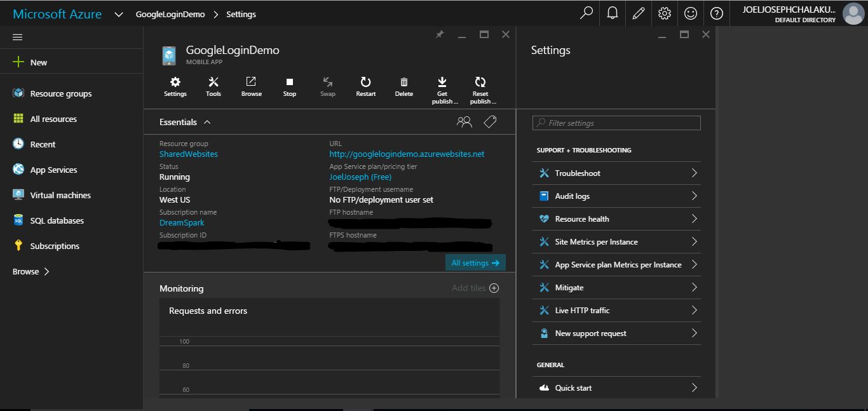This screenshot has width=868, height=411.
Task: Click the GoogleLoginDemo mobile app icon
Action: pos(169,55)
